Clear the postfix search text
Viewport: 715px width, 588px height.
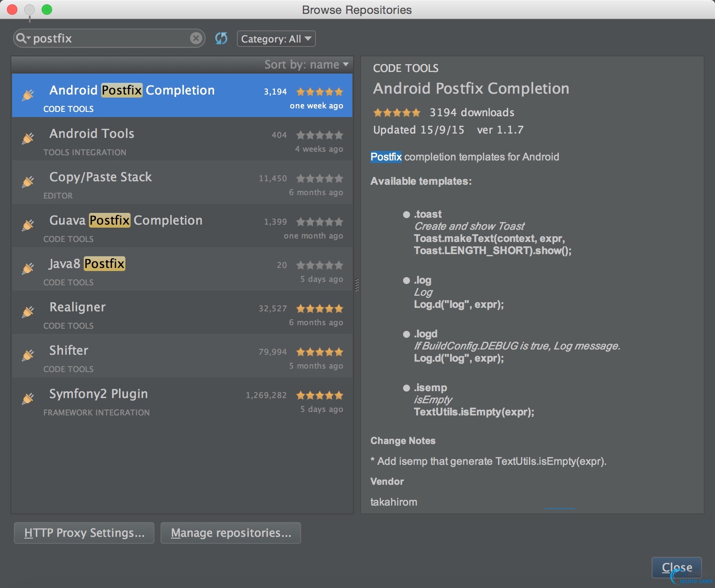click(196, 39)
